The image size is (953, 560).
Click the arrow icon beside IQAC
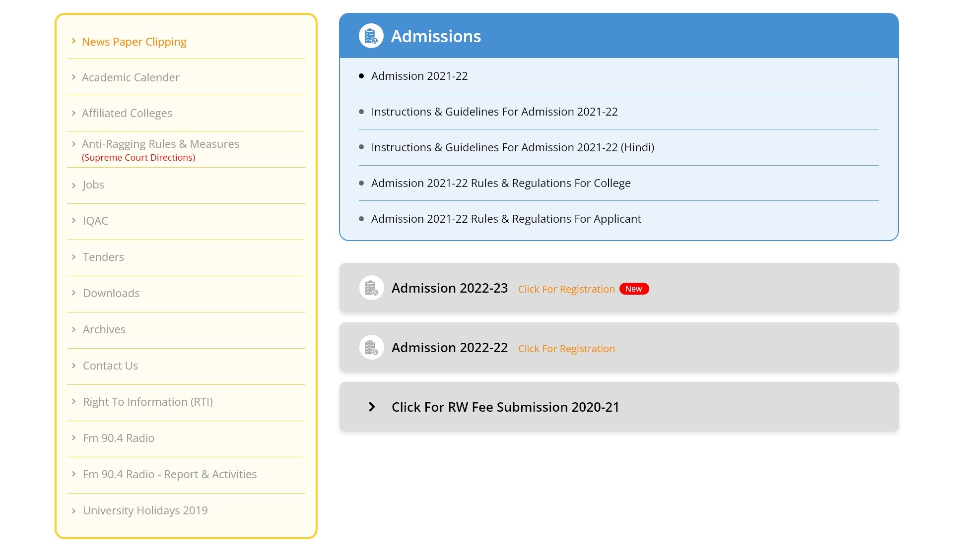coord(73,220)
